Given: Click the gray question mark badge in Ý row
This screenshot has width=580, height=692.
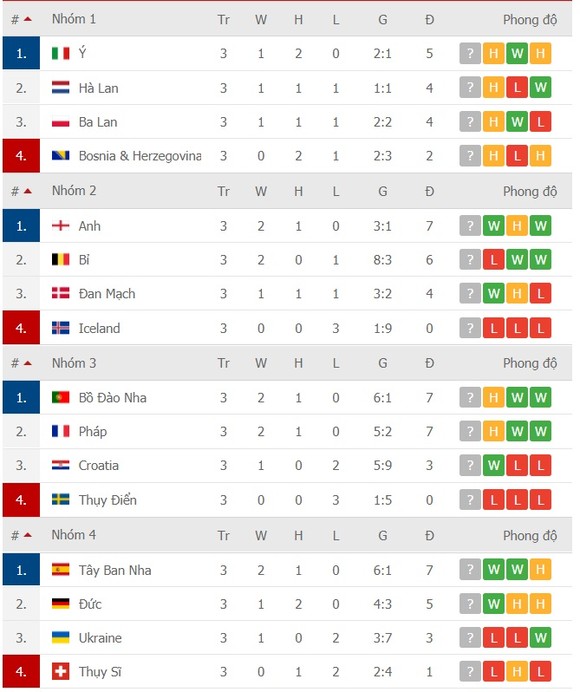Looking at the screenshot, I should [470, 53].
